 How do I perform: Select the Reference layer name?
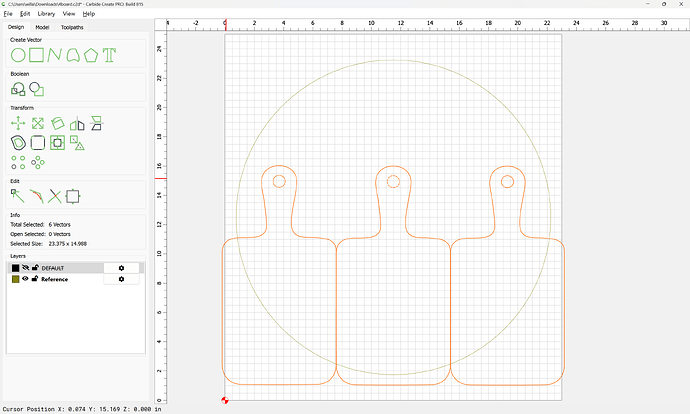tap(55, 279)
